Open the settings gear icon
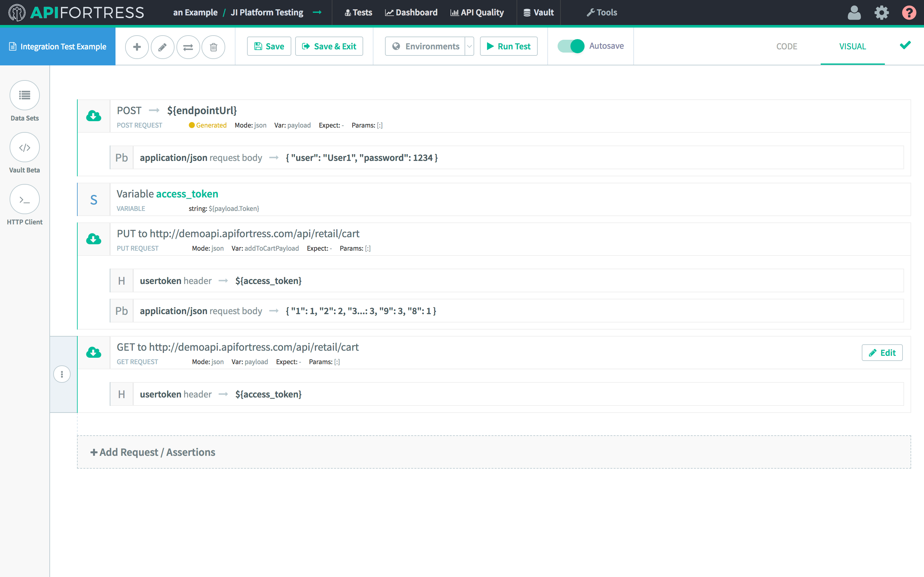Viewport: 924px width, 577px height. click(x=882, y=13)
